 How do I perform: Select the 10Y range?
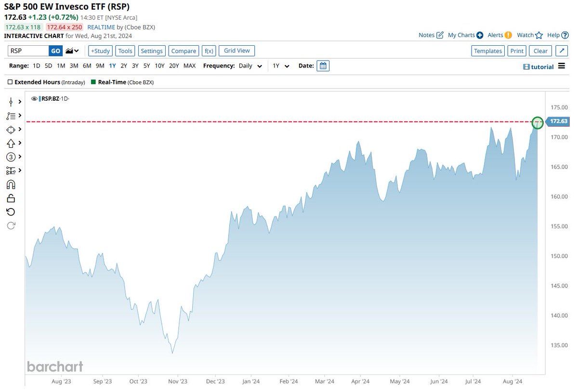pyautogui.click(x=160, y=66)
